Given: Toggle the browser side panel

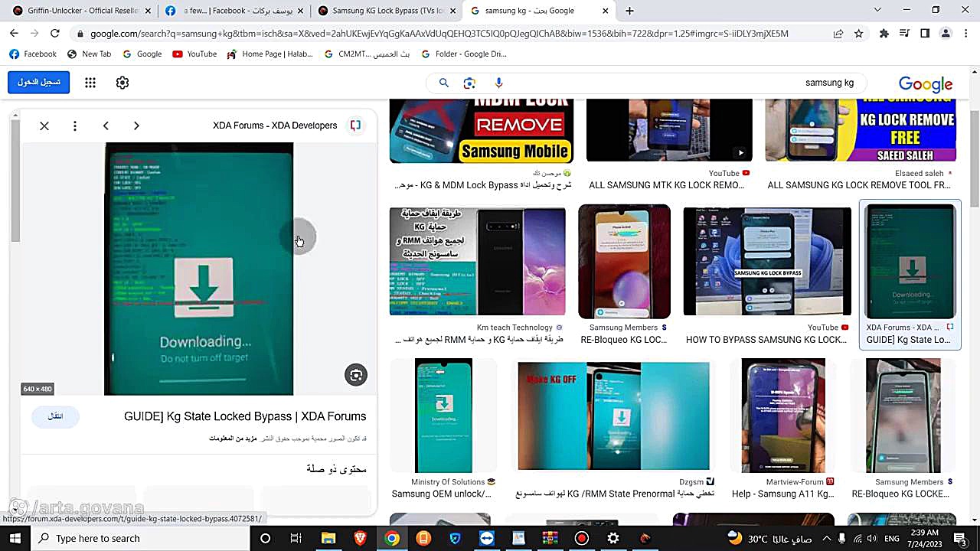Looking at the screenshot, I should [925, 34].
